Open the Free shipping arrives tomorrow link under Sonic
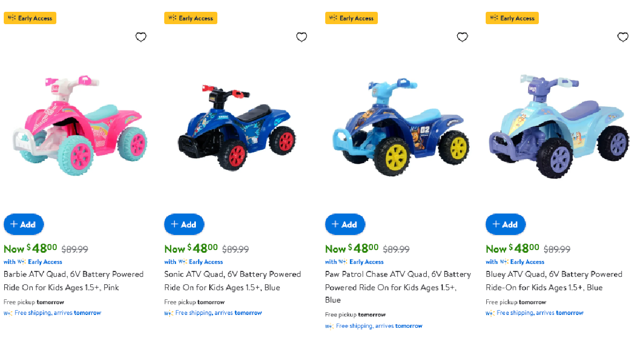The height and width of the screenshot is (338, 644). [213, 312]
